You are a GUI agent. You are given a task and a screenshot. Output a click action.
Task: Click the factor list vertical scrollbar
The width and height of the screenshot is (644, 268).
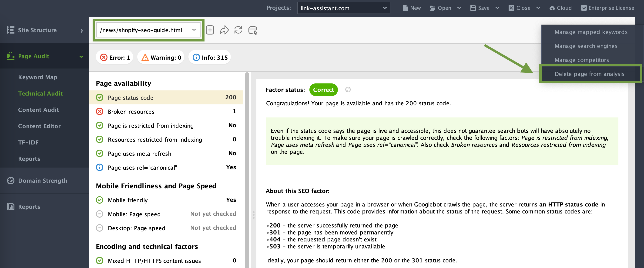247,170
